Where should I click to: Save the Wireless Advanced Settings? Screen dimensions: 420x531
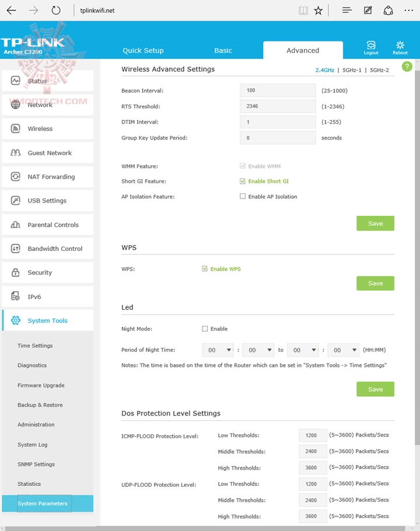pos(375,223)
